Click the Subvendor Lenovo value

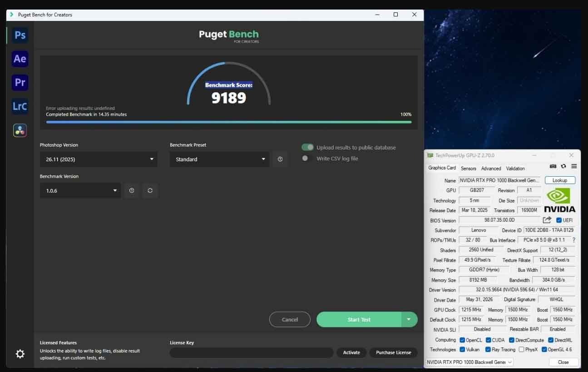[479, 230]
